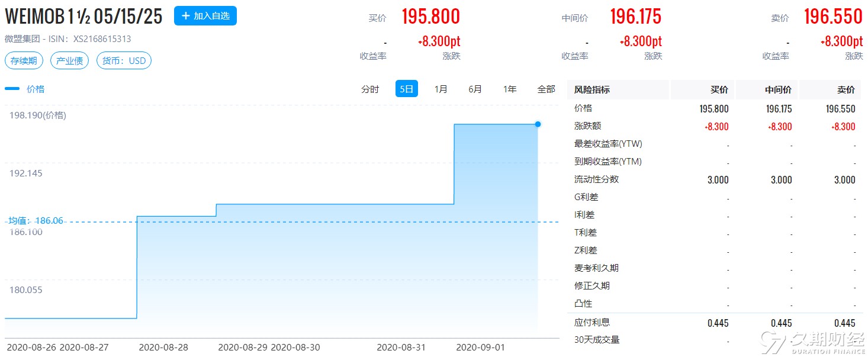Click the 180.055 y-axis label

[x=25, y=290]
